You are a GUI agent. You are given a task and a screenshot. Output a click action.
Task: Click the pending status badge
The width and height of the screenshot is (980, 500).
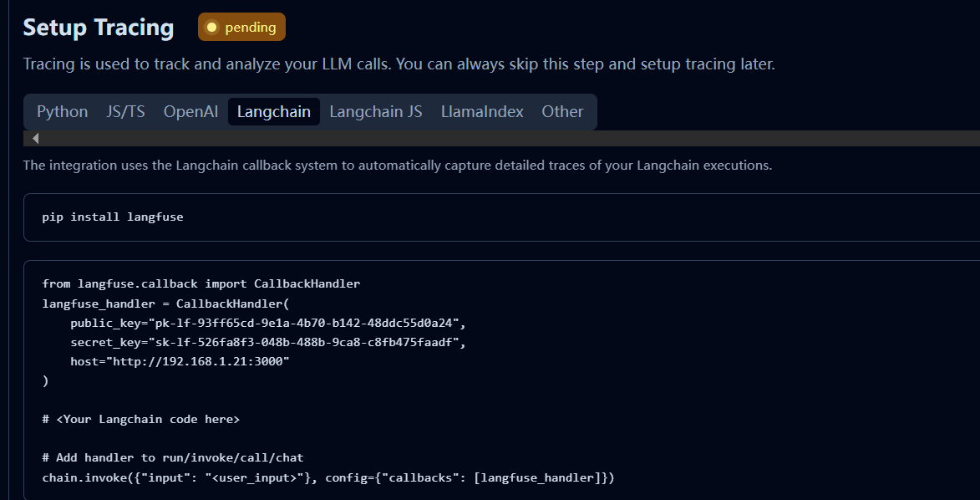click(242, 27)
